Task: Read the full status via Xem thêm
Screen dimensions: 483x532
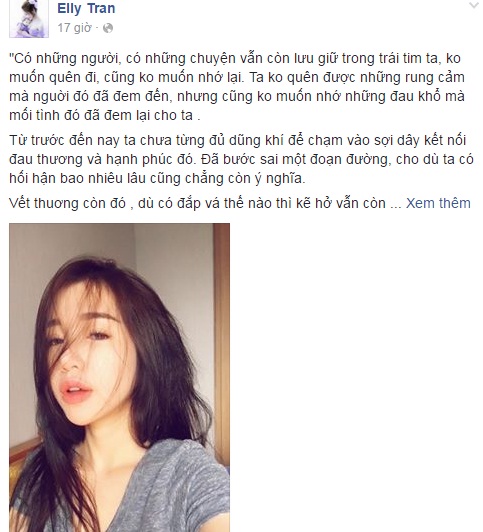Action: (438, 203)
